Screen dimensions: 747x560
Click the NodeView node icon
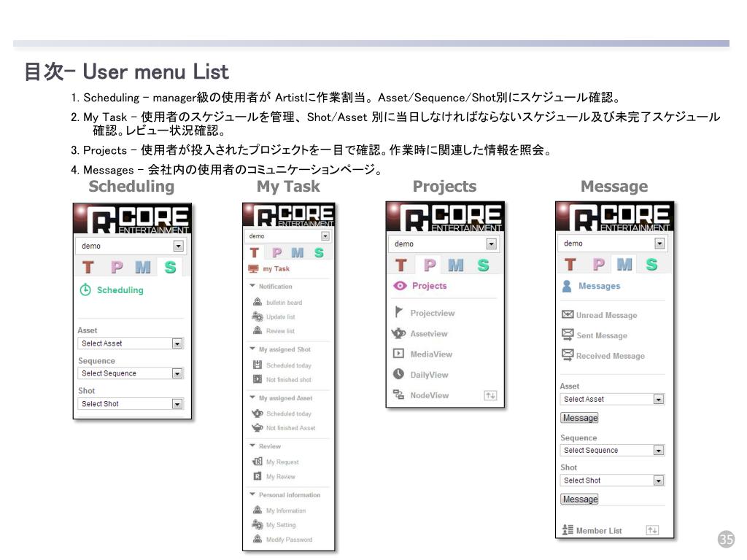click(398, 394)
